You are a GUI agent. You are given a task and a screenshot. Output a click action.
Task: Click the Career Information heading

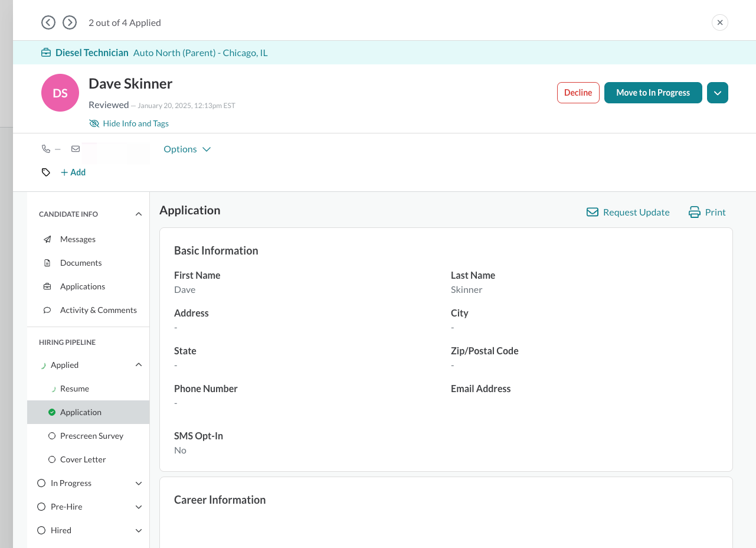(220, 500)
